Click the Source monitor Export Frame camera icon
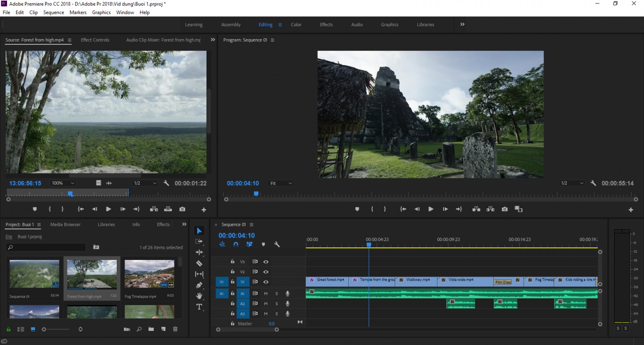Viewport: 644px width, 345px height. 182,209
